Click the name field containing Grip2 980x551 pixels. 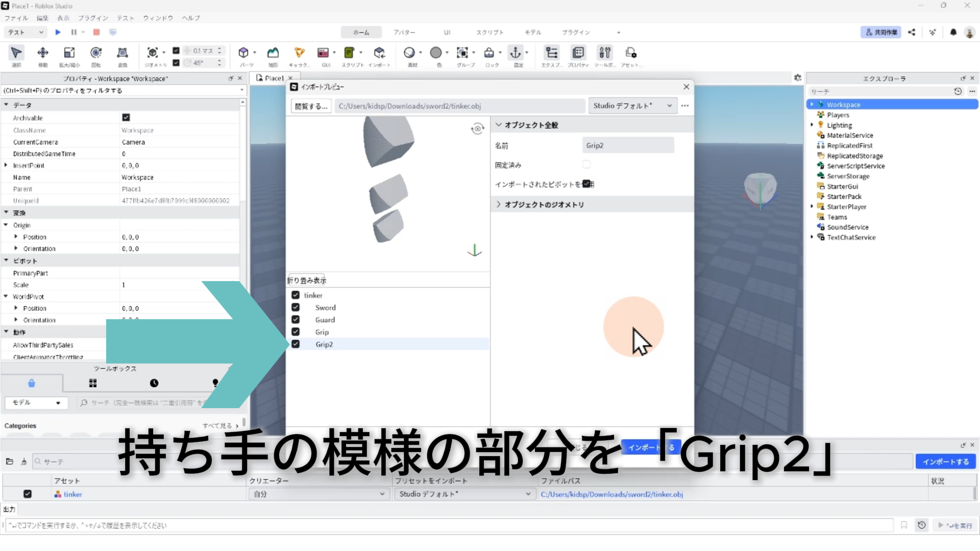[628, 145]
